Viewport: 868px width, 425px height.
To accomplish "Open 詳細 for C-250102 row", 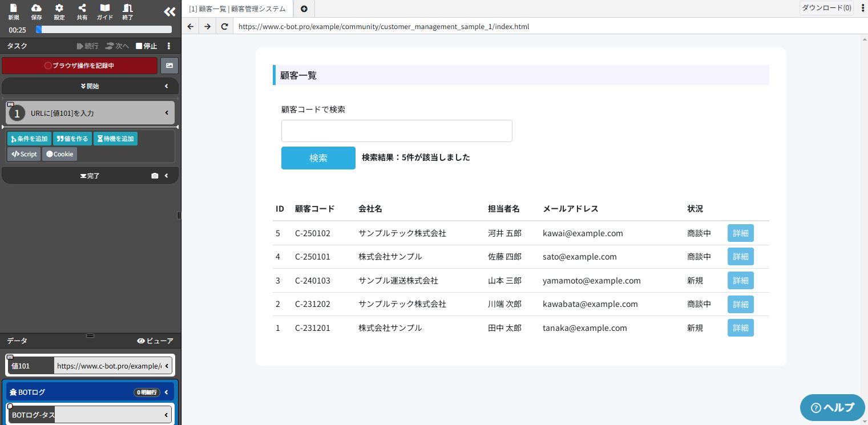I will coord(741,233).
